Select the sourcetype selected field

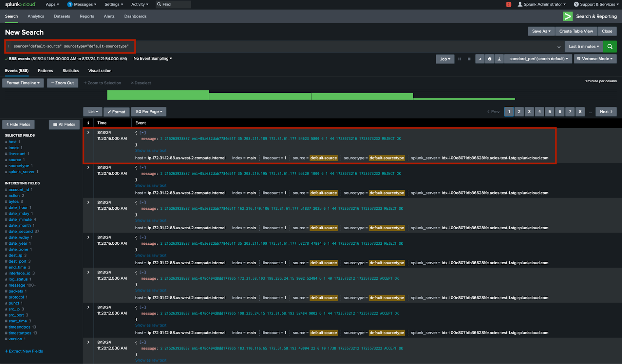point(19,166)
